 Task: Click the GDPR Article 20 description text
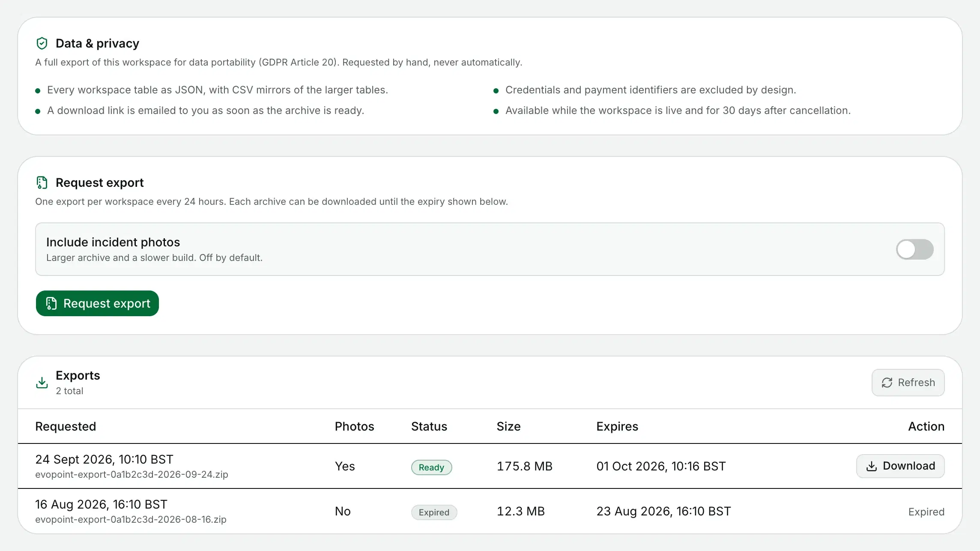coord(278,62)
